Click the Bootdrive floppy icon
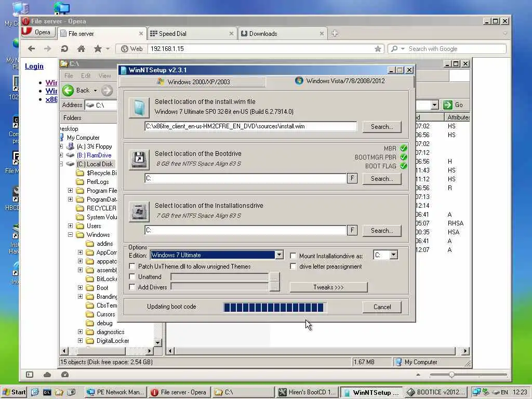Screen dimensions: 532x399 pyautogui.click(x=139, y=159)
